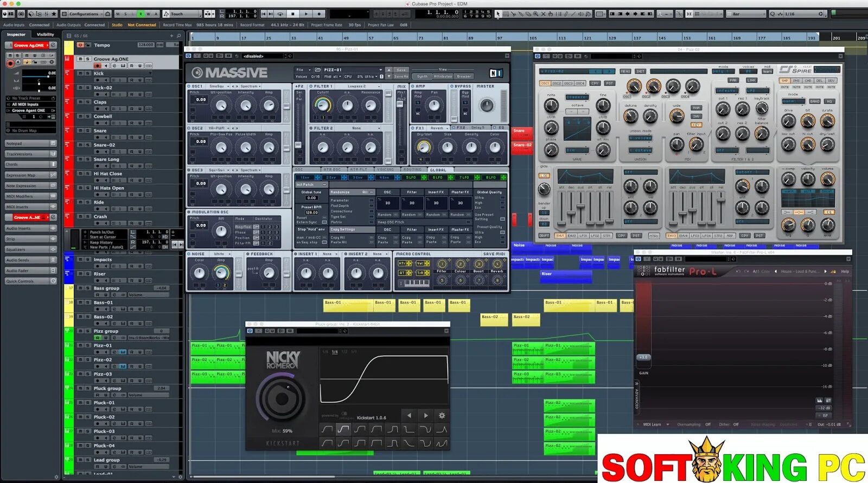Image resolution: width=868 pixels, height=483 pixels.
Task: Go to next preset in Kickstart
Action: pyautogui.click(x=426, y=415)
